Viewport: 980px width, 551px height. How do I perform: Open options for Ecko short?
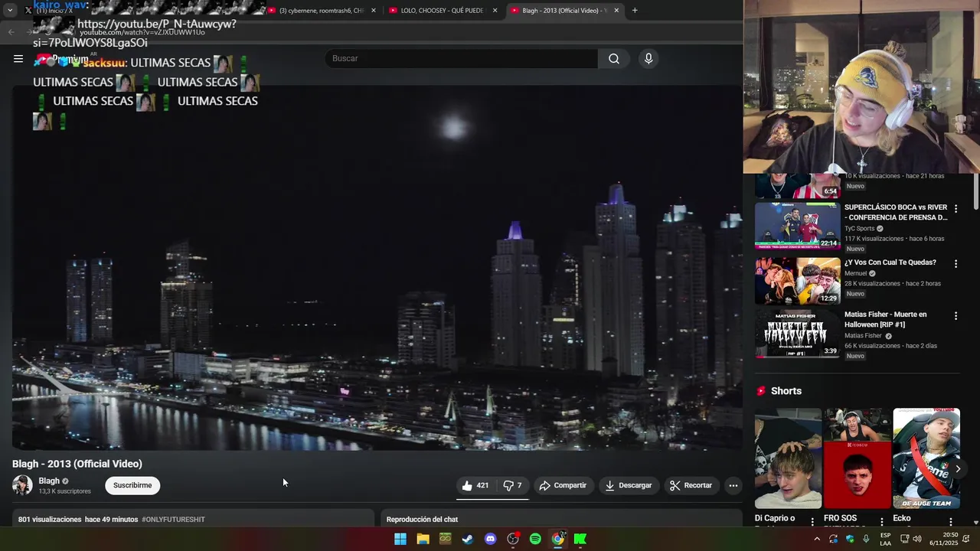tap(951, 522)
